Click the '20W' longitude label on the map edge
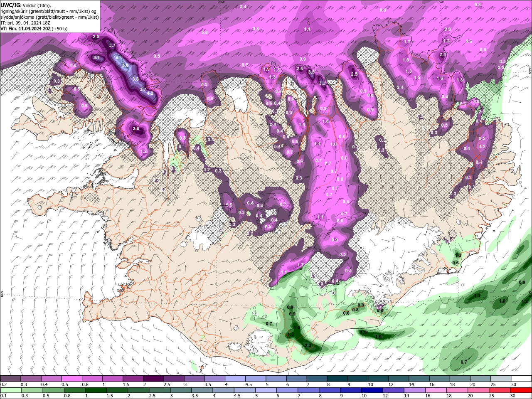 221,2
